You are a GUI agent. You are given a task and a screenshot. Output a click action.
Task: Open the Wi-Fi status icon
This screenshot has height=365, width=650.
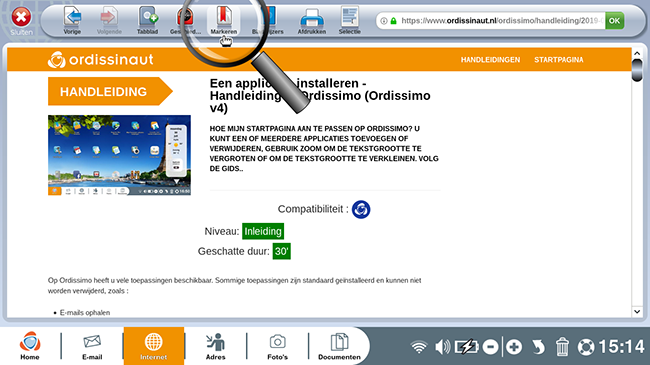coord(419,347)
